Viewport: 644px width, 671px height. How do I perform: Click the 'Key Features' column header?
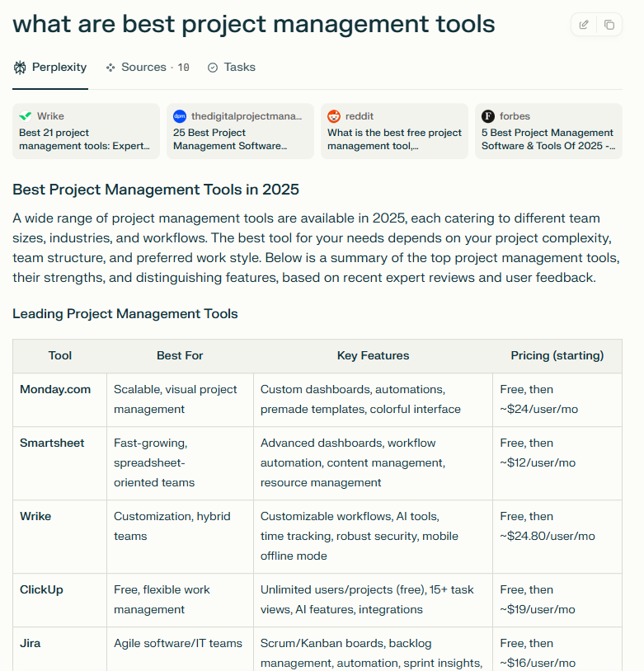pyautogui.click(x=373, y=355)
